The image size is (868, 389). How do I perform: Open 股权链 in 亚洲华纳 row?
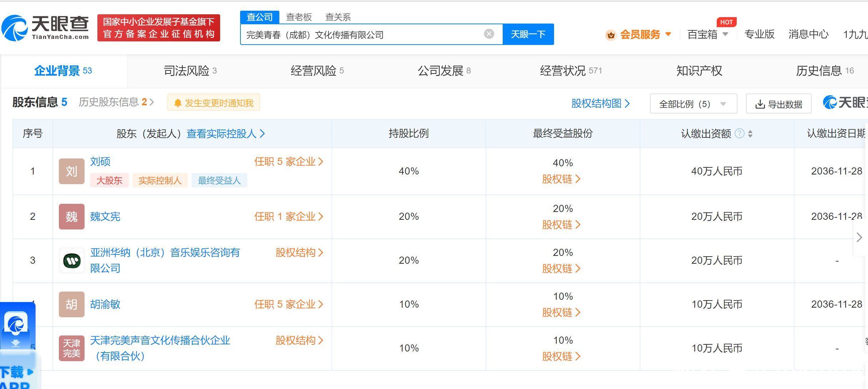[x=562, y=269]
